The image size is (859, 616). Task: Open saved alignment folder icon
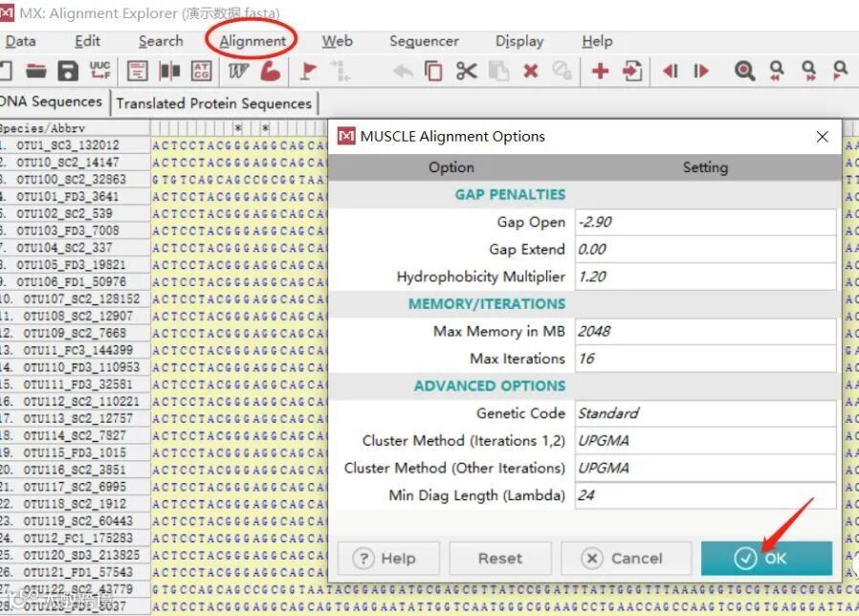click(36, 71)
